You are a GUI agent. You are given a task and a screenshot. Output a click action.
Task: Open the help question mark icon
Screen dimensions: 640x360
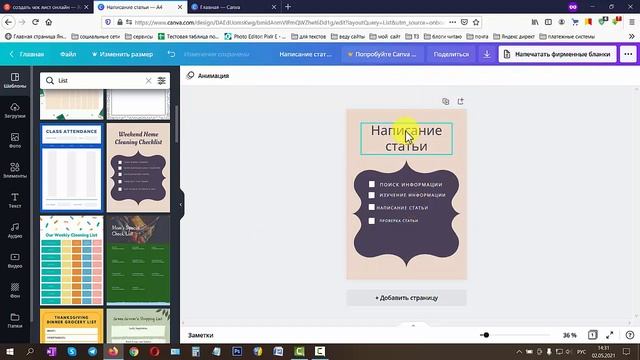(630, 335)
